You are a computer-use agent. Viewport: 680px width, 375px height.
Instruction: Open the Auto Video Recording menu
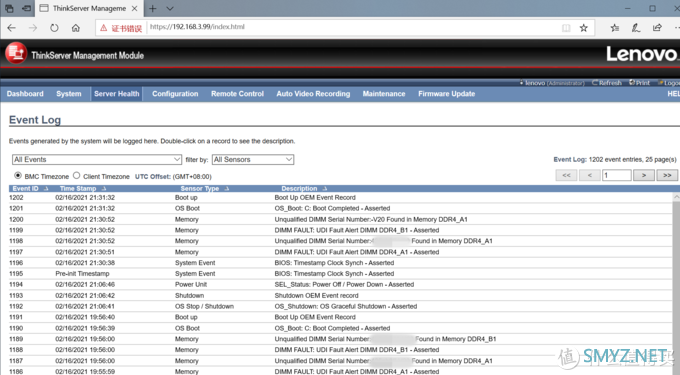[313, 94]
